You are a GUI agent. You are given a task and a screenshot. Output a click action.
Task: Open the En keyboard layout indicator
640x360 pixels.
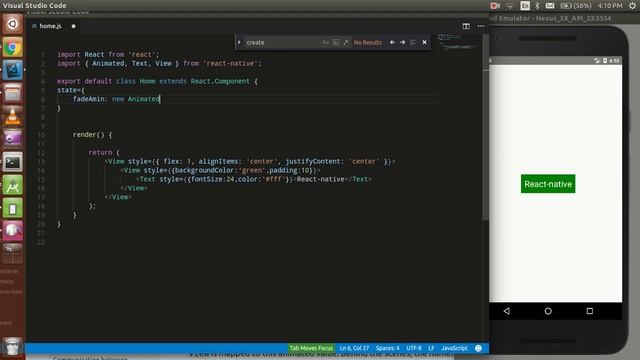pyautogui.click(x=525, y=6)
